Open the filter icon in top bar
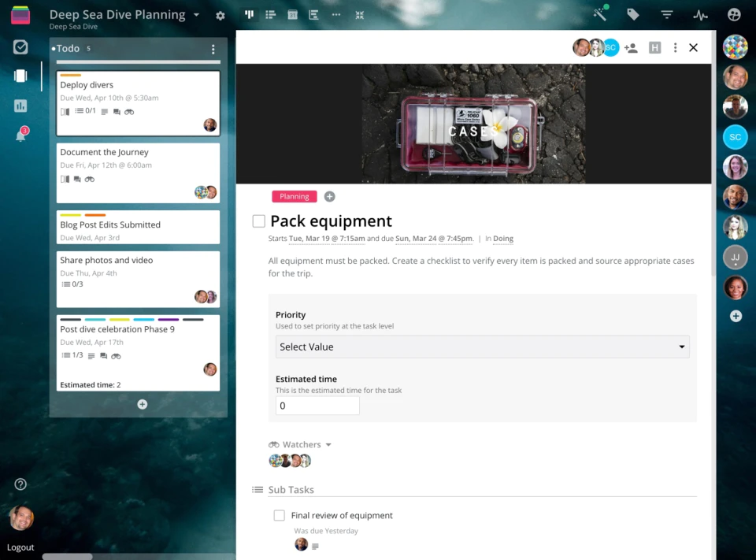756x560 pixels. (x=667, y=15)
